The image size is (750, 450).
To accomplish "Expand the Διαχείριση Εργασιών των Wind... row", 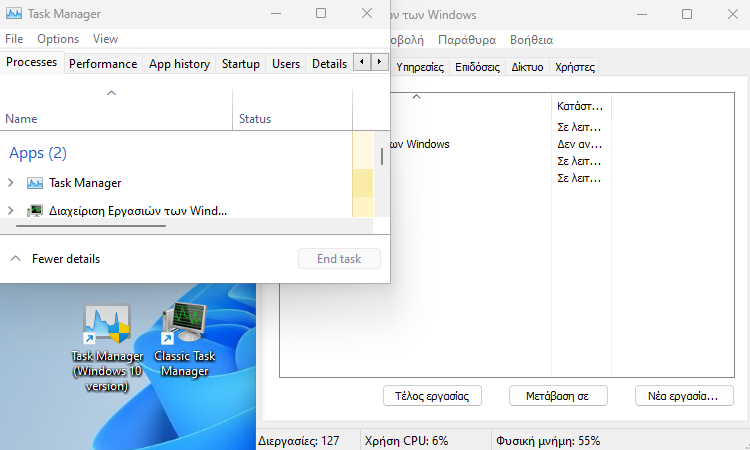I will pyautogui.click(x=11, y=210).
